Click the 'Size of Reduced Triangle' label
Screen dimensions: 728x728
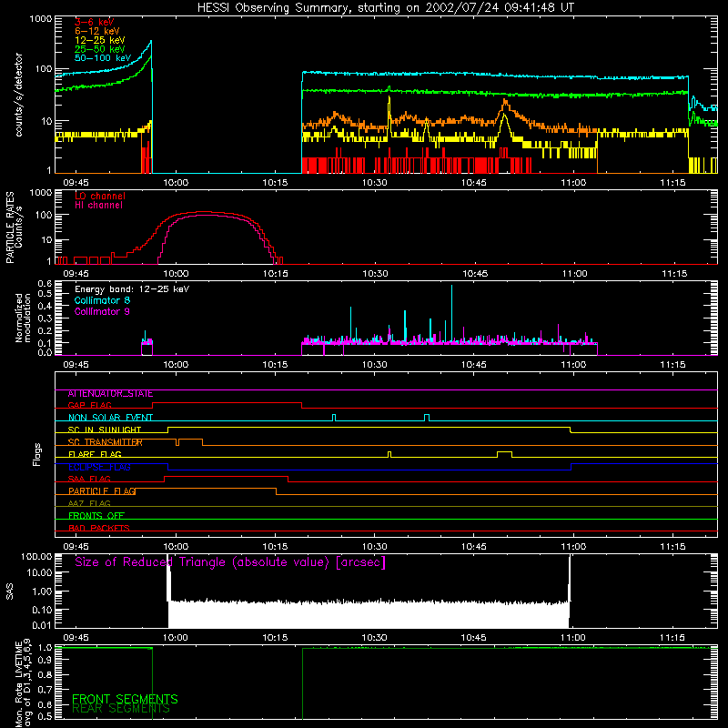230,562
